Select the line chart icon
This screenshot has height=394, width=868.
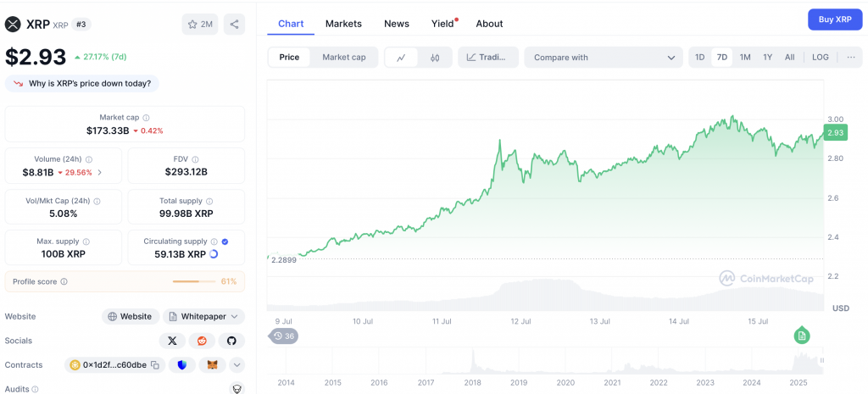tap(401, 58)
